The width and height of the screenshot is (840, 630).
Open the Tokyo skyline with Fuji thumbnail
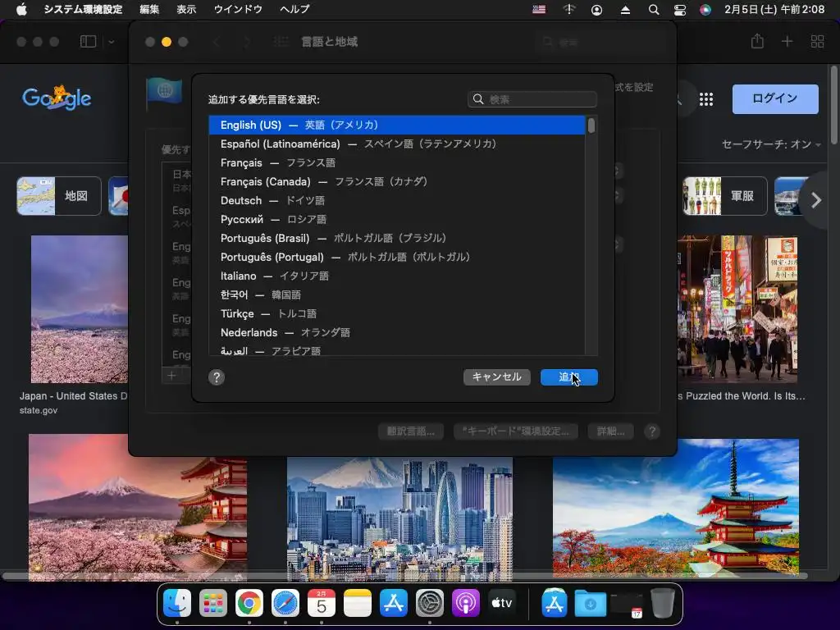pyautogui.click(x=399, y=518)
